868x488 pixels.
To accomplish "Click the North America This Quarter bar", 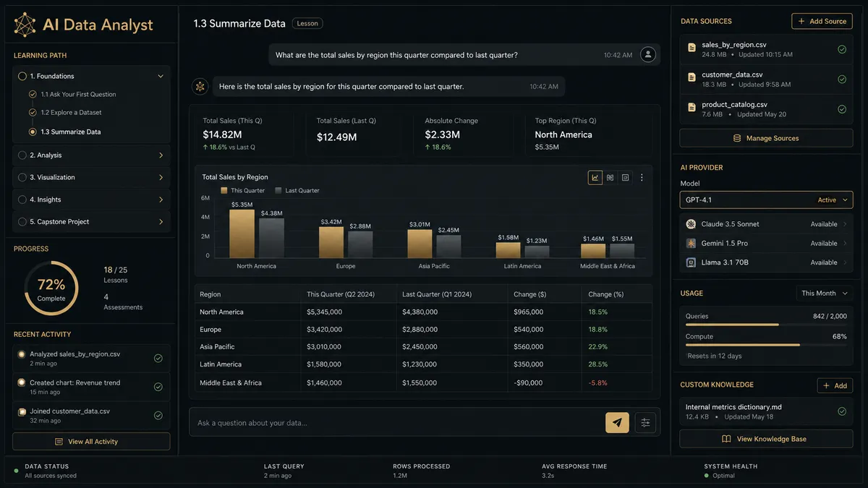I will pyautogui.click(x=242, y=234).
